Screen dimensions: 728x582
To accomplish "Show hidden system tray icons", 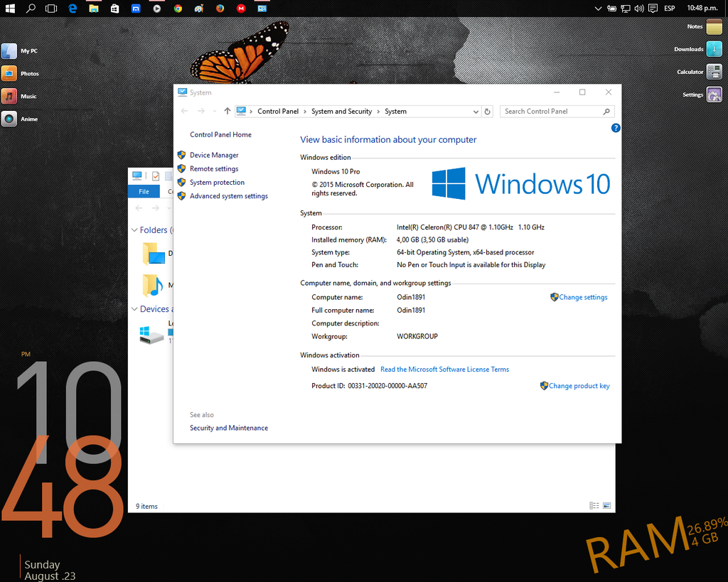I will click(599, 9).
